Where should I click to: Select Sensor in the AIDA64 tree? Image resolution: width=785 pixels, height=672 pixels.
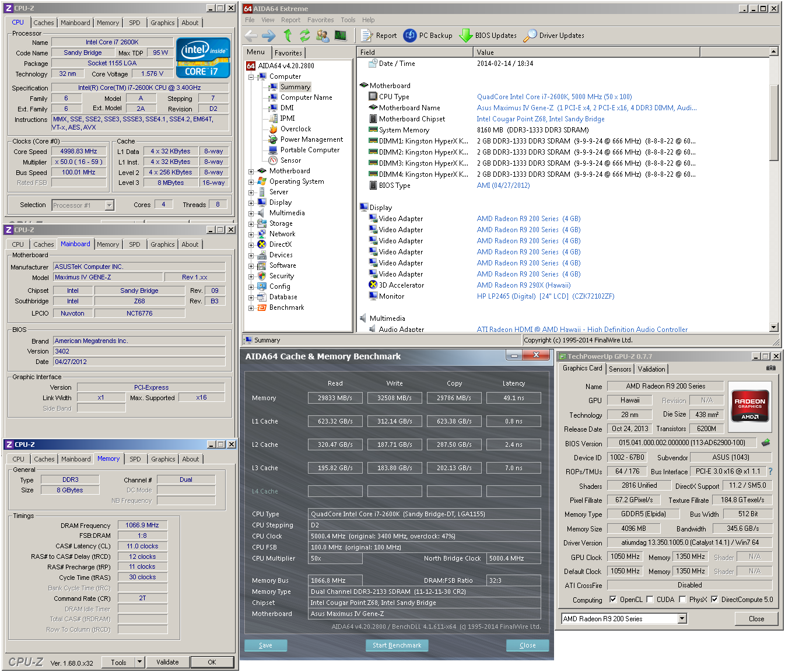290,160
